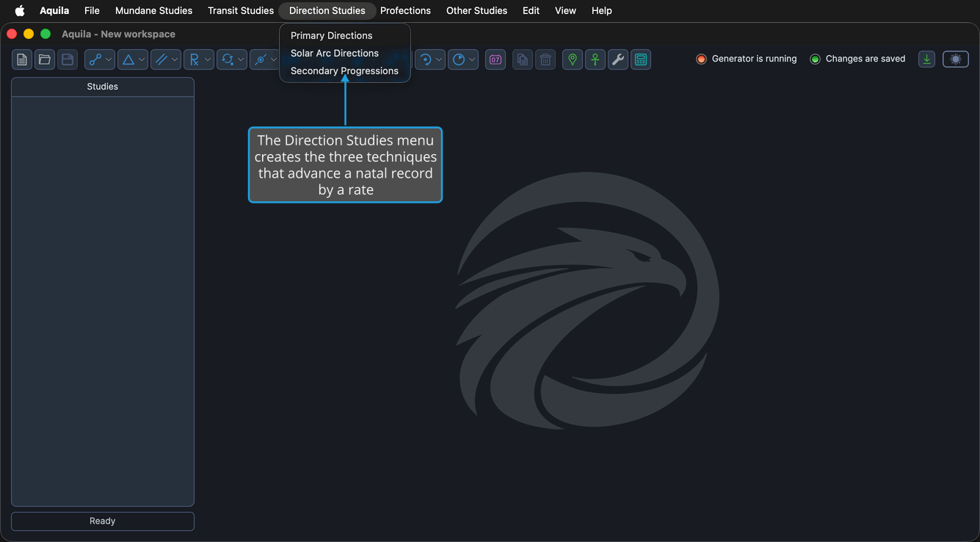Click the connected nodes toolbar icon
980x542 pixels.
95,59
